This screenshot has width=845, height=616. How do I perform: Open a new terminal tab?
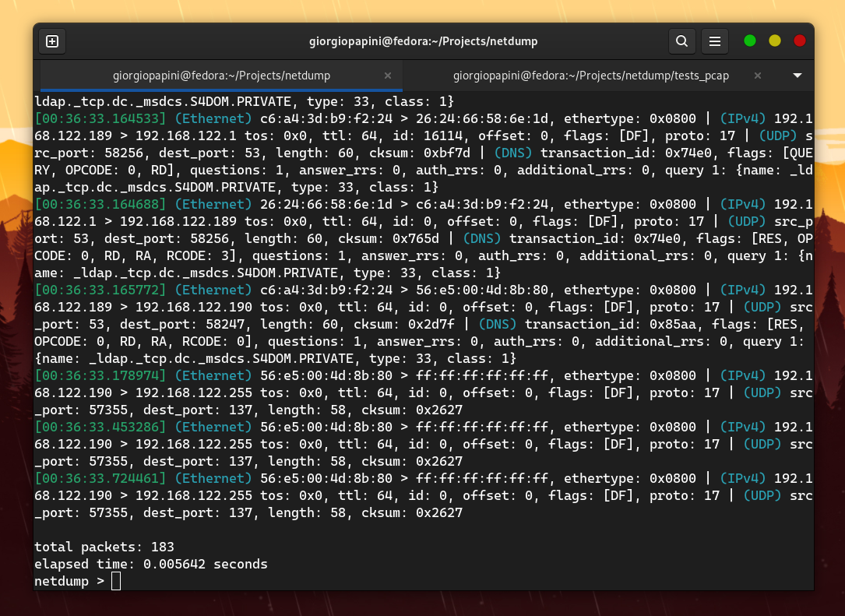tap(52, 41)
